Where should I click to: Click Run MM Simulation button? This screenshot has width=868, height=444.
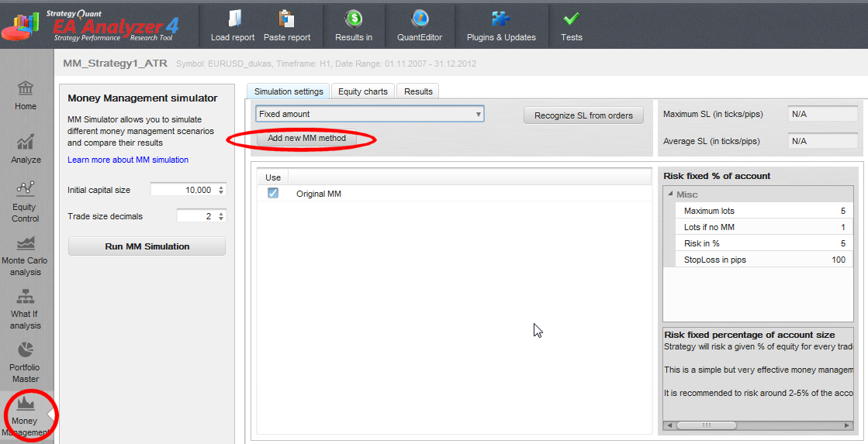click(x=147, y=246)
